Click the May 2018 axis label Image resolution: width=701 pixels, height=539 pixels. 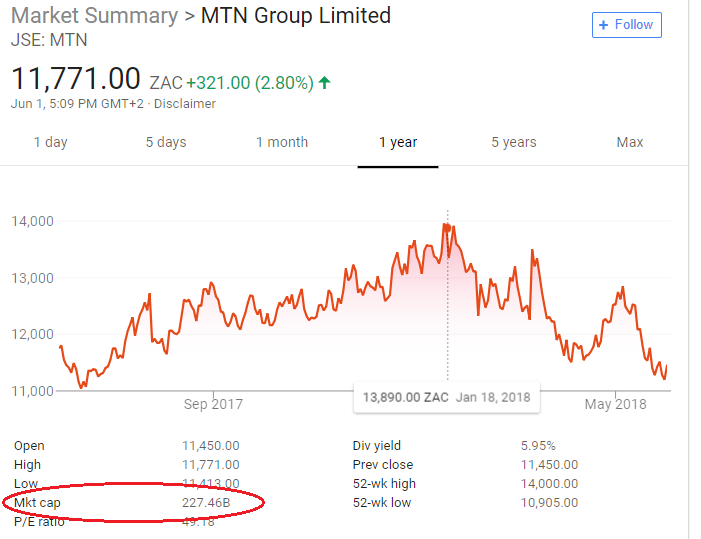(x=615, y=404)
